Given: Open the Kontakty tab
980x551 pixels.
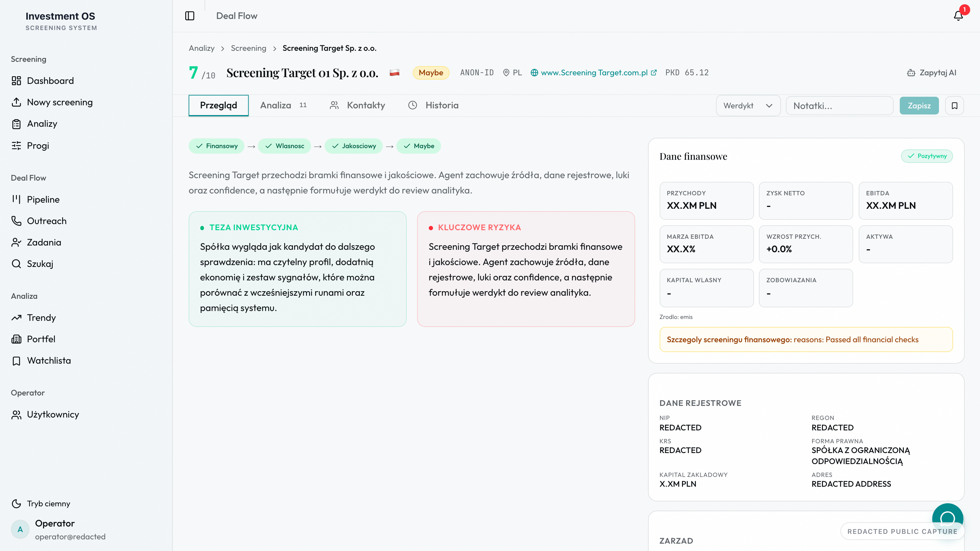Looking at the screenshot, I should (x=357, y=105).
